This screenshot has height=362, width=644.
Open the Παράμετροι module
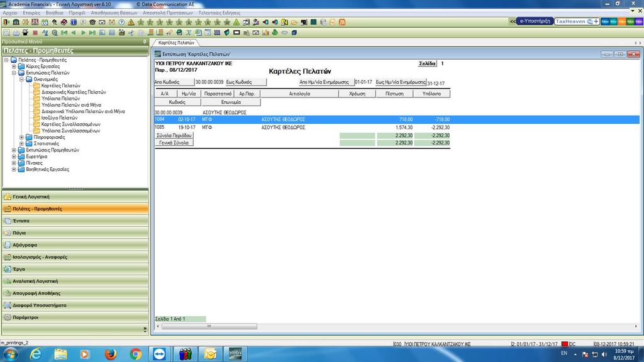click(x=75, y=317)
